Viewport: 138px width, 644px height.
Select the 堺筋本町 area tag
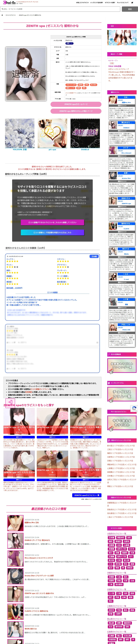pyautogui.click(x=120, y=538)
